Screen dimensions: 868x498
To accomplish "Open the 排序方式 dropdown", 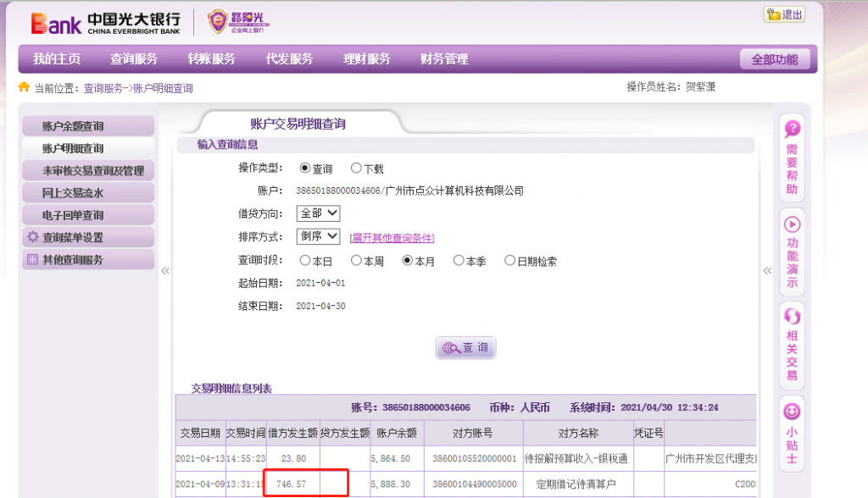I will coord(318,236).
